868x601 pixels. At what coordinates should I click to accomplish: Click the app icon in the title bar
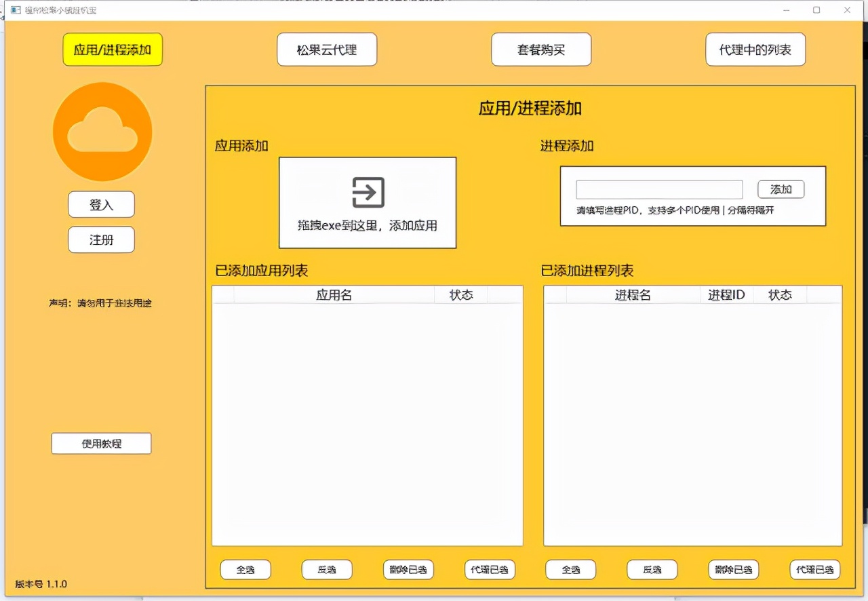[x=16, y=10]
